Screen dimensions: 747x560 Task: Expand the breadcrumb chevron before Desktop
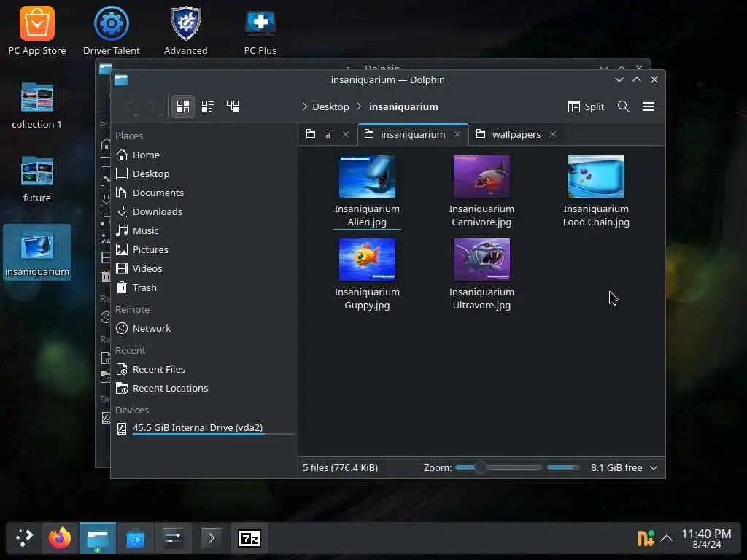(305, 106)
